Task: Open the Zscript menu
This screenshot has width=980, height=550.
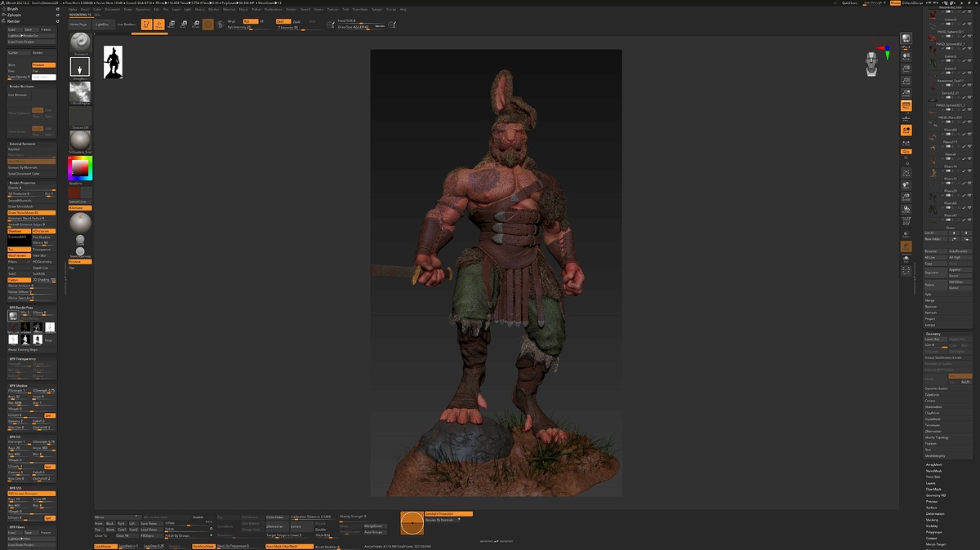Action: [390, 9]
